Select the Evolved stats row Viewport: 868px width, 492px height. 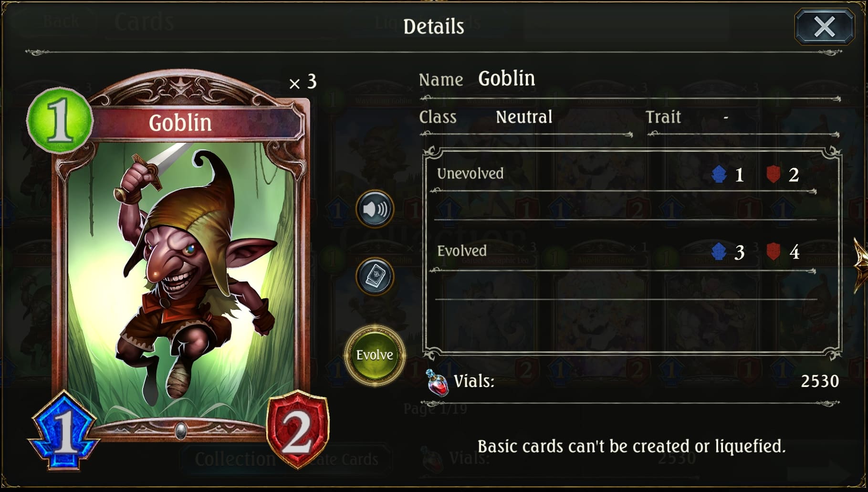tap(625, 252)
